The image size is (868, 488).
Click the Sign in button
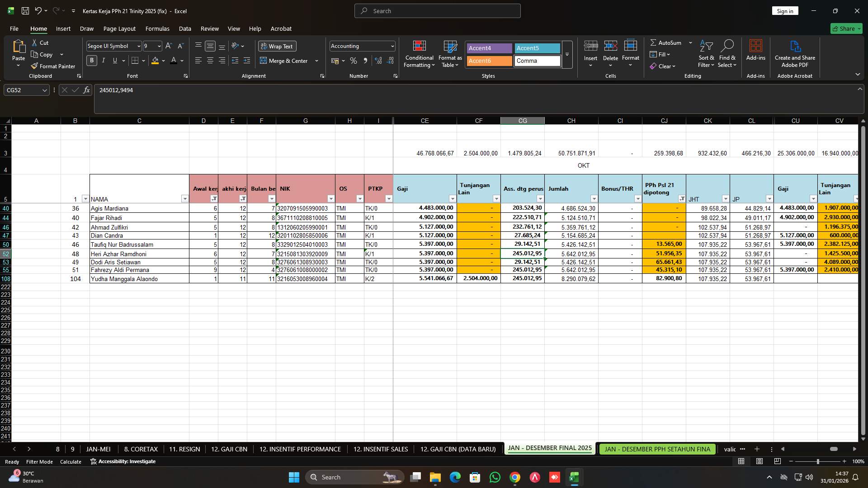785,10
